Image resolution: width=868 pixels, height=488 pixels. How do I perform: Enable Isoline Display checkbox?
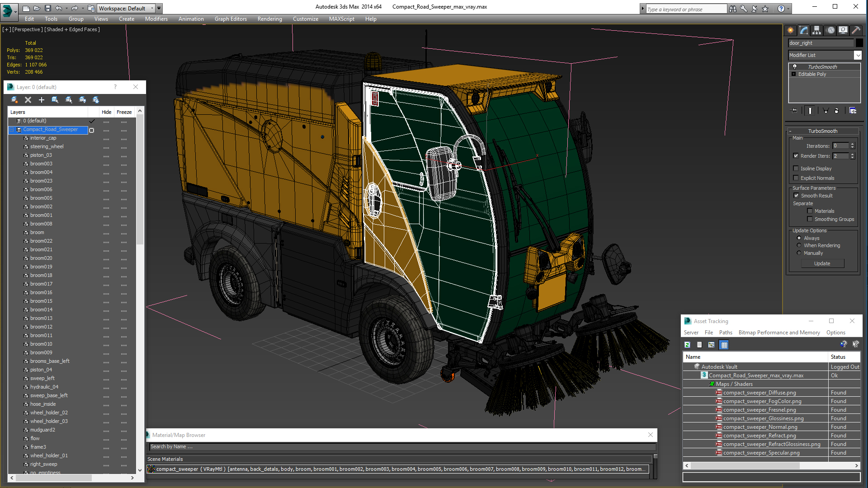tap(796, 169)
